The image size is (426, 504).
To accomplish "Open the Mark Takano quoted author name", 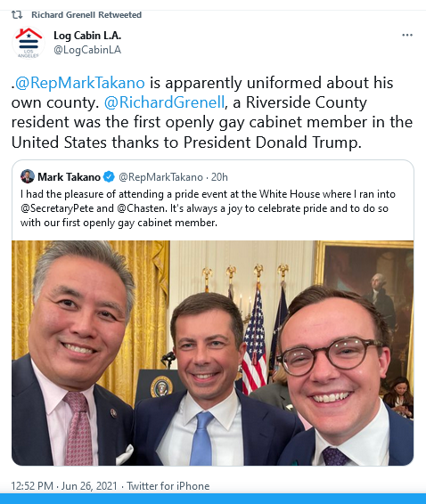I will pos(69,177).
